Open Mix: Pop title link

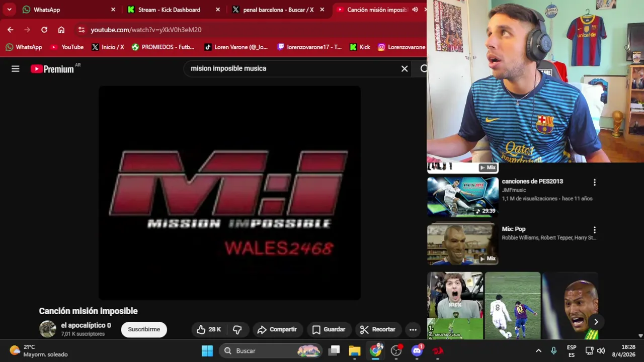click(x=514, y=229)
